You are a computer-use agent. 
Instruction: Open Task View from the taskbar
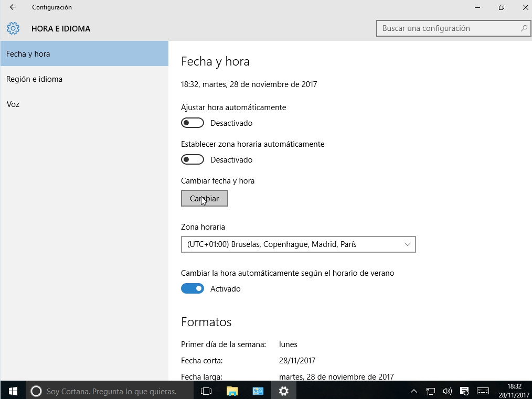(206, 391)
